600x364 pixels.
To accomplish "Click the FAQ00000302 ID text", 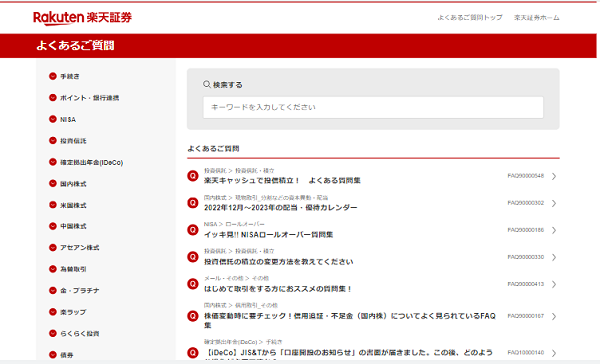I will (526, 203).
